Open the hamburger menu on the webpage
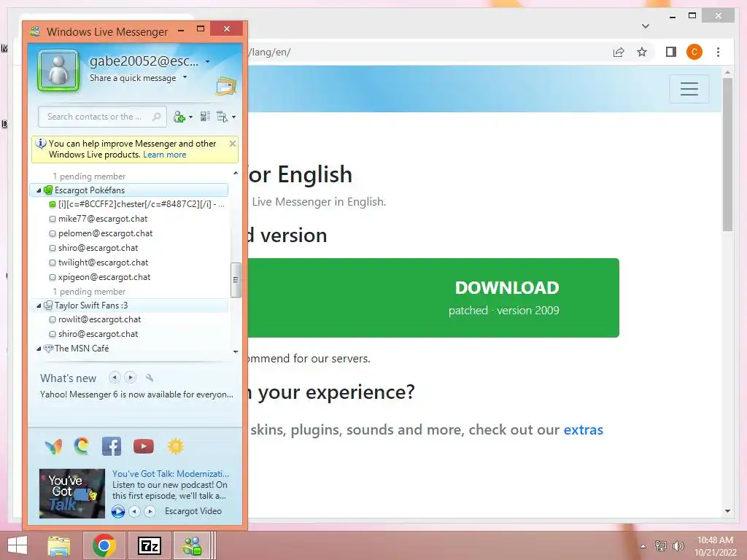 [x=689, y=89]
